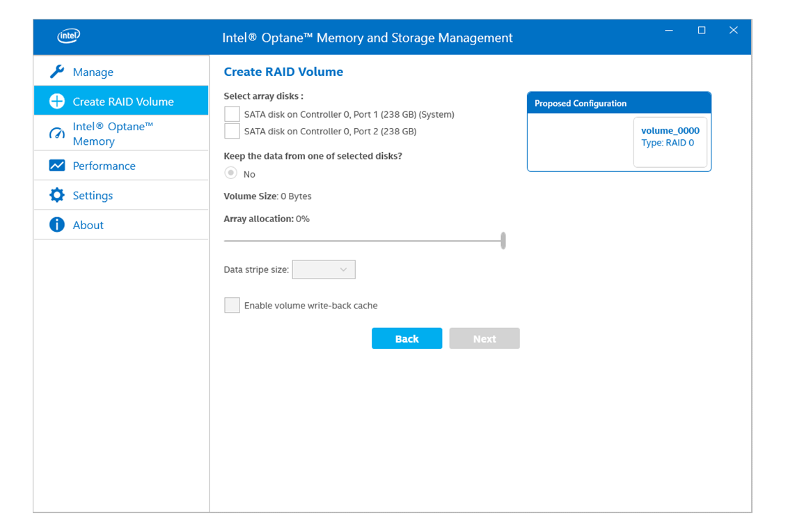Screen dimensions: 788x532
Task: Select volume_0000 in Proposed Configuration
Action: click(x=670, y=131)
